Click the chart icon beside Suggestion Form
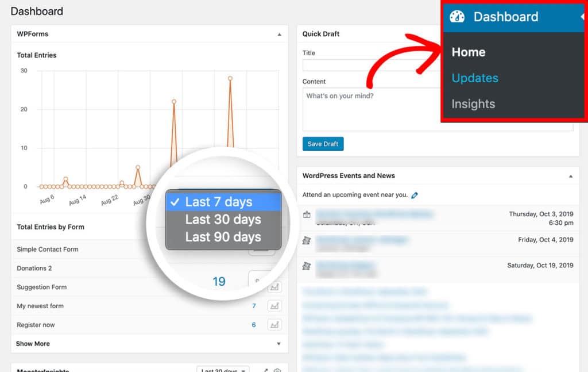 [x=274, y=287]
